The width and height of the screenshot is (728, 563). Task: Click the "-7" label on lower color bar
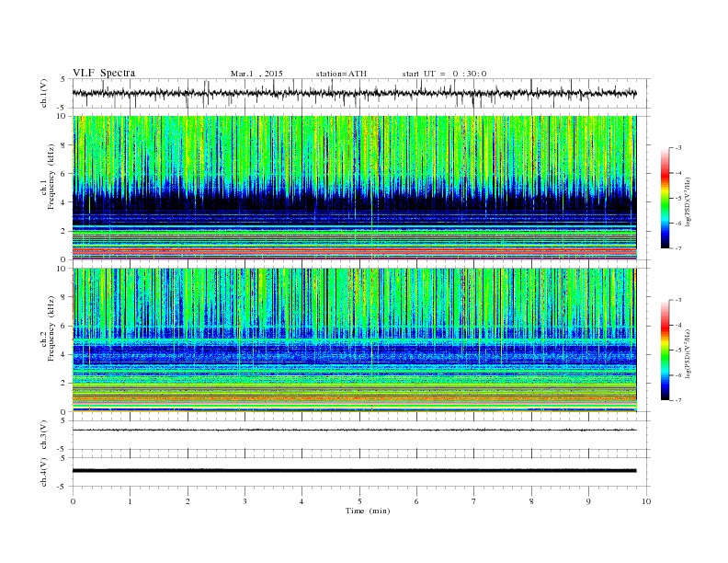click(678, 400)
